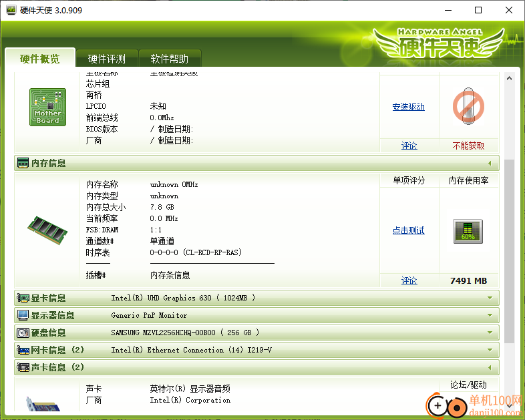Click the 内存信息 section icon
The width and height of the screenshot is (525, 420).
point(23,163)
